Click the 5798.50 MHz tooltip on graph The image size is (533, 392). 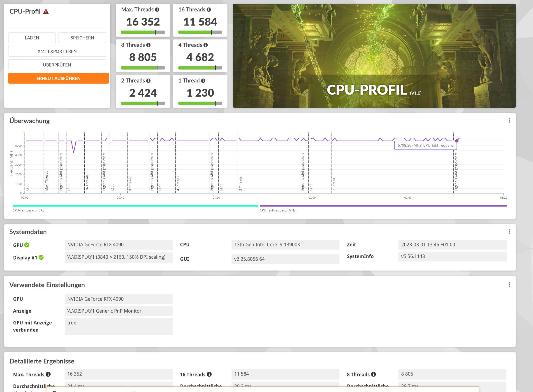425,146
